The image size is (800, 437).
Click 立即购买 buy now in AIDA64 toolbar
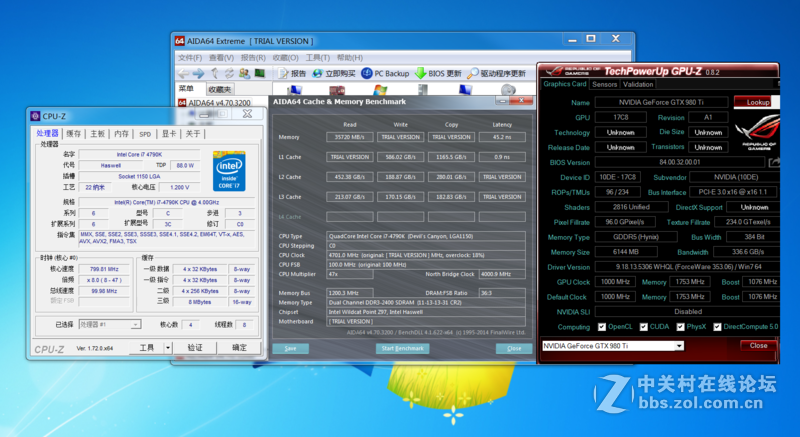334,73
